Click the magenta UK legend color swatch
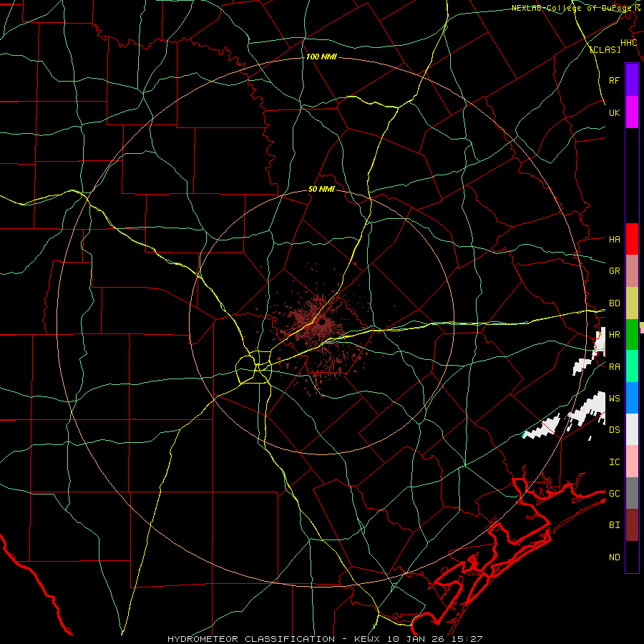This screenshot has height=644, width=644. pos(632,112)
